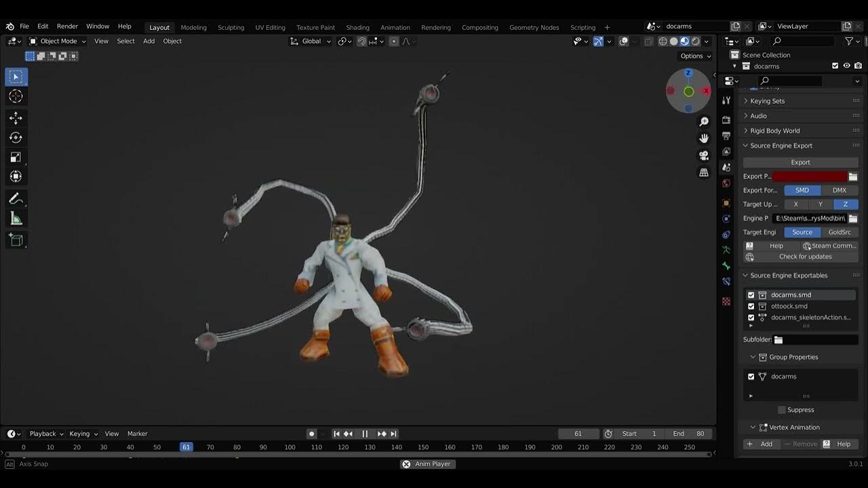Select the Select Box tool
This screenshot has width=868, height=488.
pos(16,77)
